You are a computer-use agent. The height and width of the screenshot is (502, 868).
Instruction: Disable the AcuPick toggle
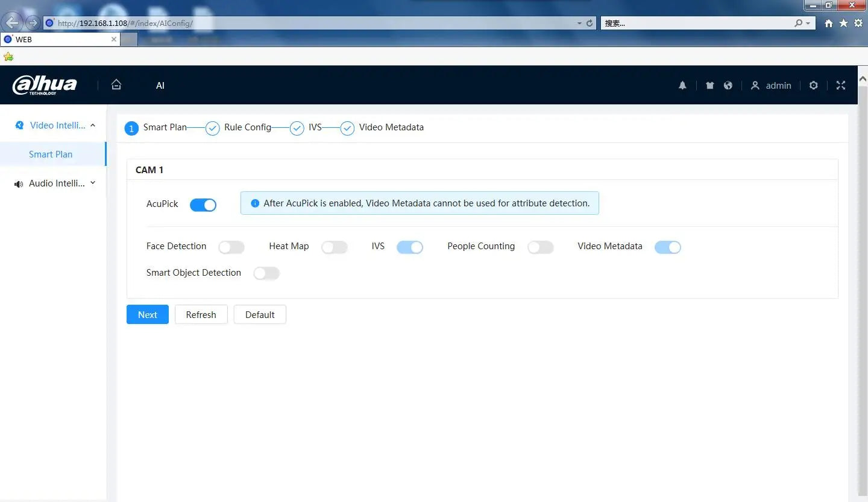(203, 205)
